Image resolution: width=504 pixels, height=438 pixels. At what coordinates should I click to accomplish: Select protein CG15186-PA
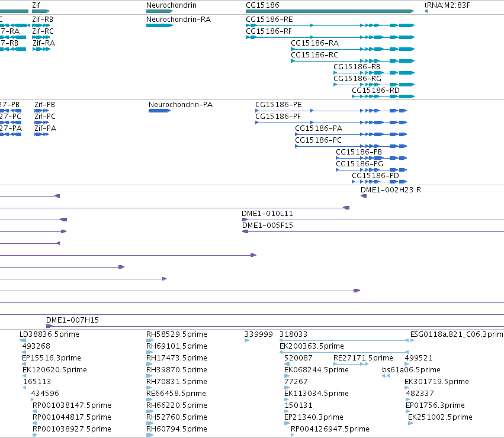pyautogui.click(x=319, y=128)
